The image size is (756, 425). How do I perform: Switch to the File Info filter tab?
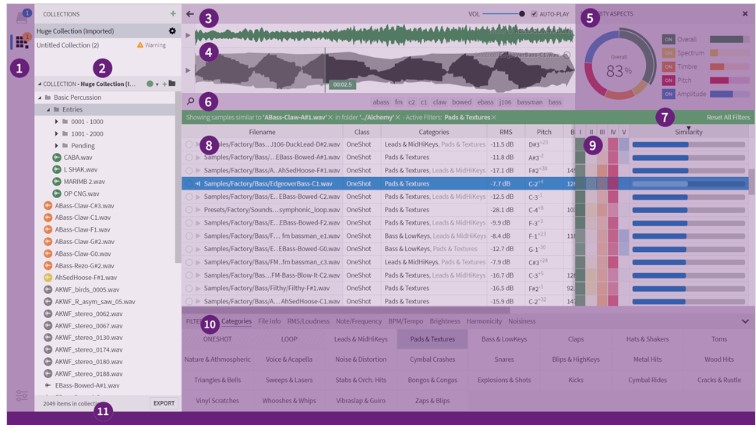(269, 321)
